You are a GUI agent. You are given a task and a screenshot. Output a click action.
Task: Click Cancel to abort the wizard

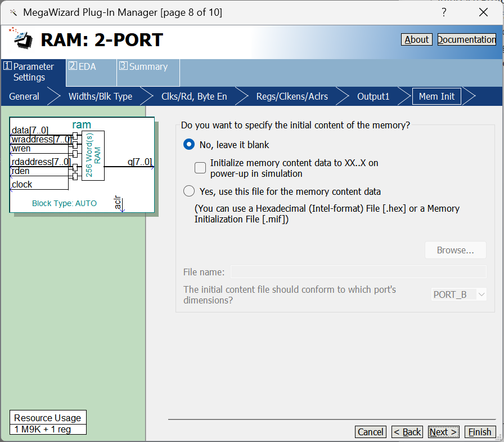(370, 432)
